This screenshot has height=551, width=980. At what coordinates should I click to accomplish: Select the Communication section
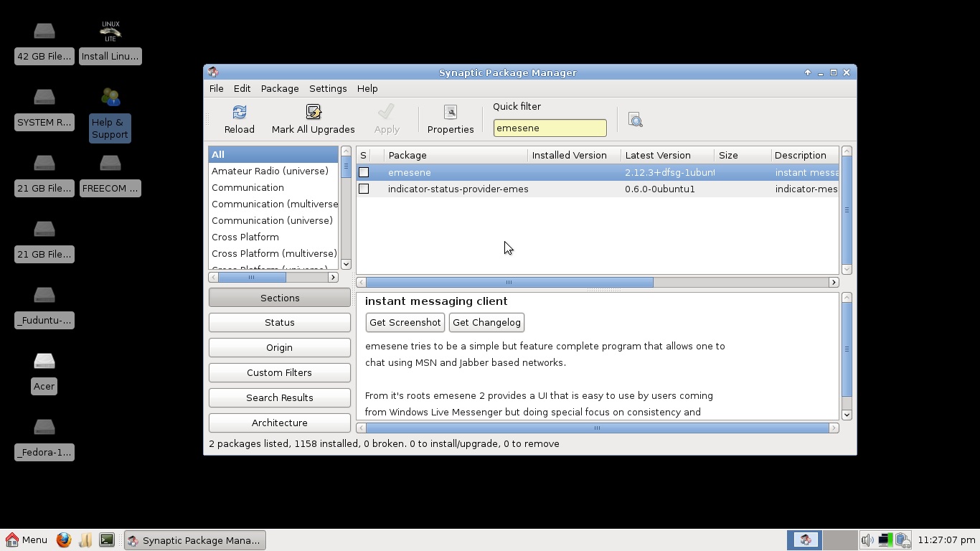[x=273, y=187]
